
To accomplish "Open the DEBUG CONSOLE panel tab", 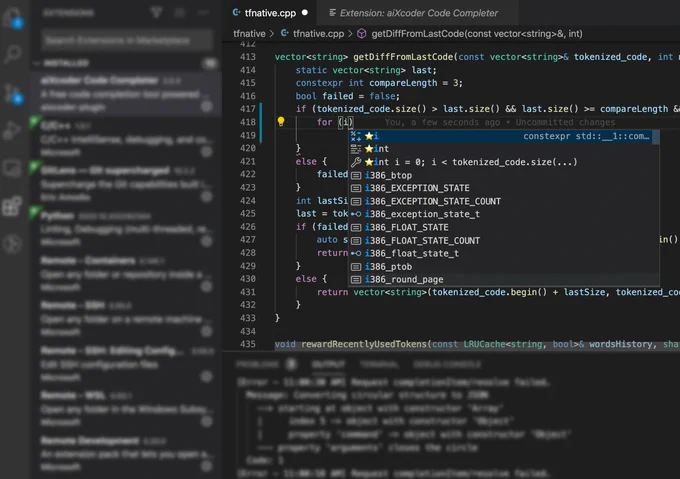I will coord(447,364).
